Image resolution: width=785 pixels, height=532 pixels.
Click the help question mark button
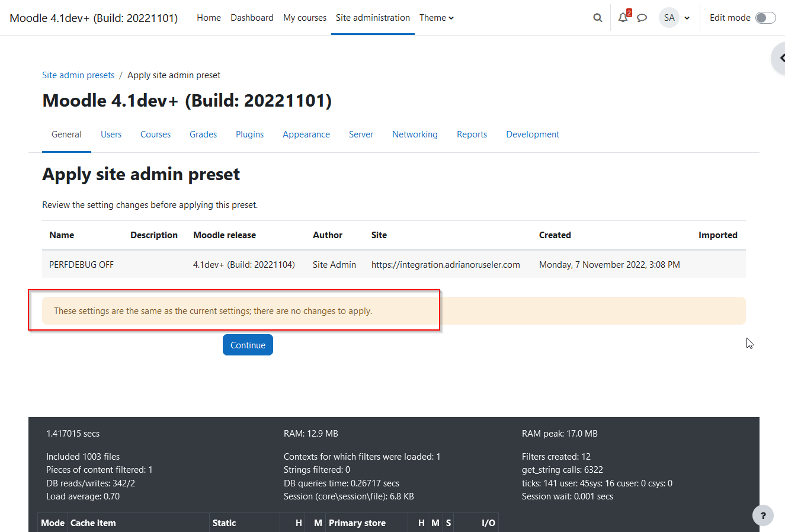click(763, 515)
